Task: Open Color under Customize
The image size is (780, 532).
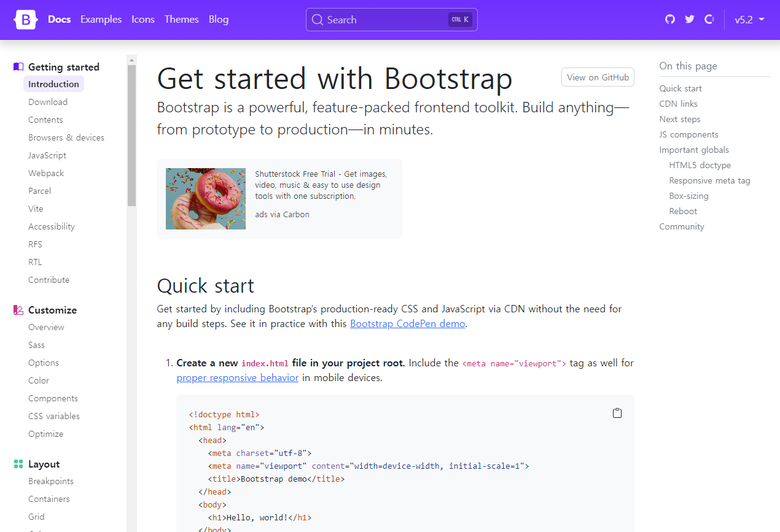Action: click(x=39, y=380)
